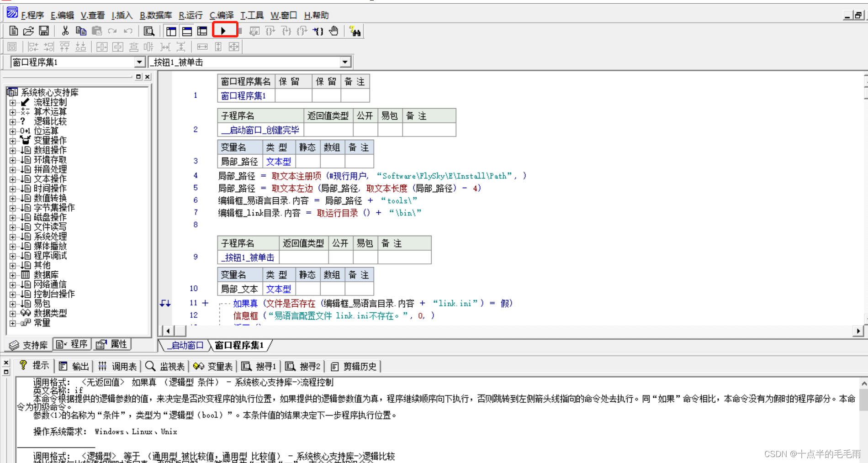Toggle the first window layout view
Screen dimensions: 868x463
point(171,31)
